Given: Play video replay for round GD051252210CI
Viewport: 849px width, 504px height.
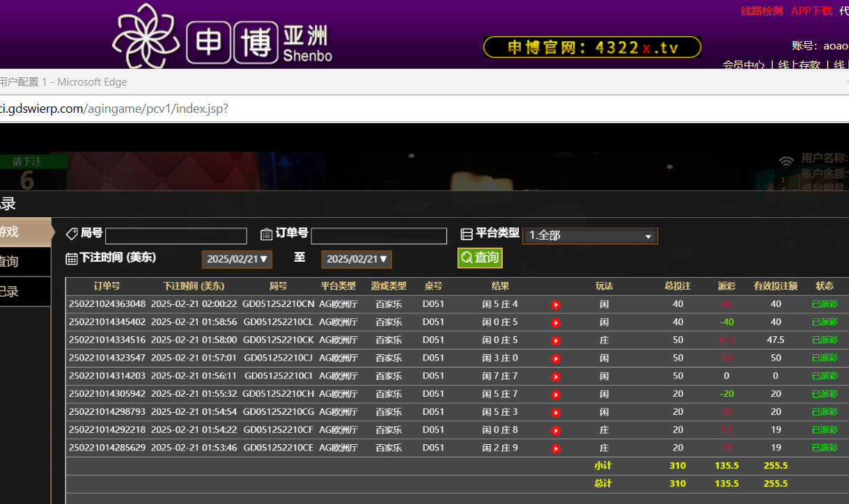Looking at the screenshot, I should [556, 377].
